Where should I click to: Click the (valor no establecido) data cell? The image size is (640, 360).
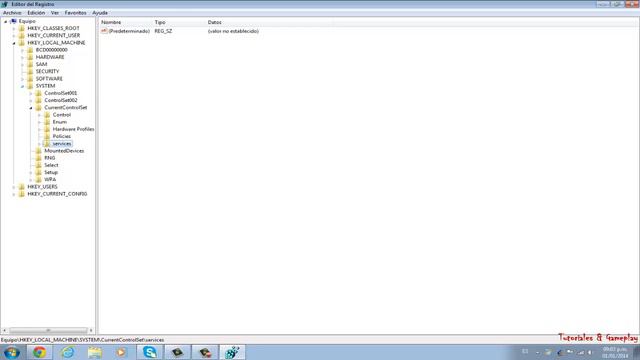tap(233, 31)
